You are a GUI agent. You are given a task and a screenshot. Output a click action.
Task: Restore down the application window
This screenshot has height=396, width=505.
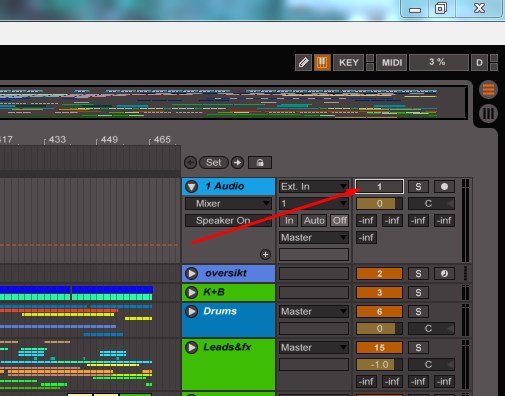441,8
